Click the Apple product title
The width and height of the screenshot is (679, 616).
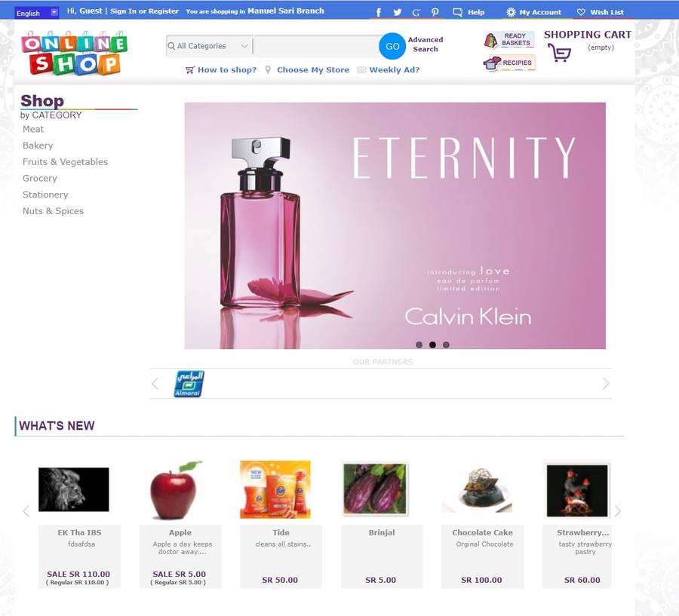click(180, 532)
